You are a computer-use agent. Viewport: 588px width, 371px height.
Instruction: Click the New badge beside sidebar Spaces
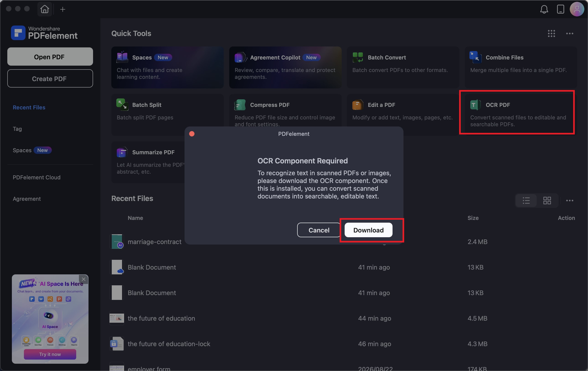42,150
